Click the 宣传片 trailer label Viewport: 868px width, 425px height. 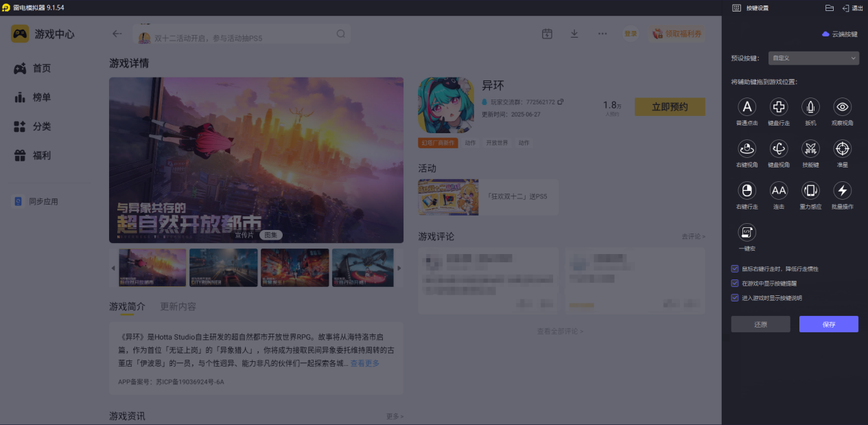[245, 235]
